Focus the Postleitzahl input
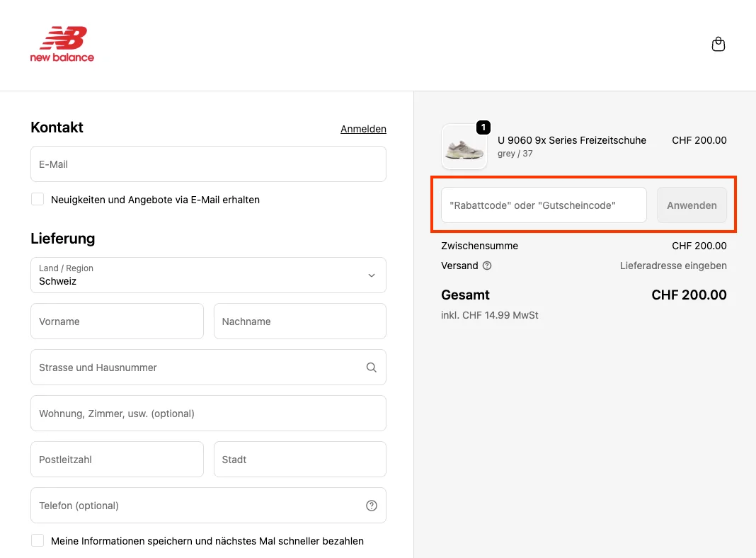 click(x=117, y=460)
